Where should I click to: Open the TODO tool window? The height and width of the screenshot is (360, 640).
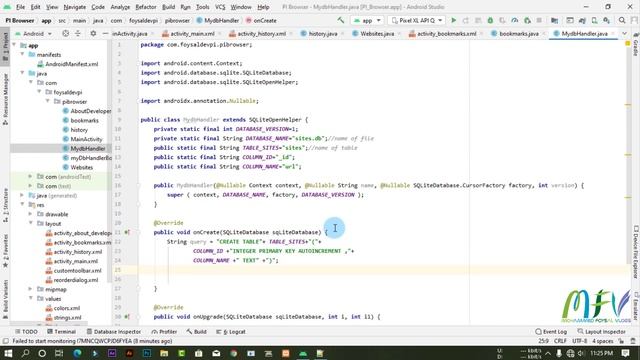click(26, 332)
